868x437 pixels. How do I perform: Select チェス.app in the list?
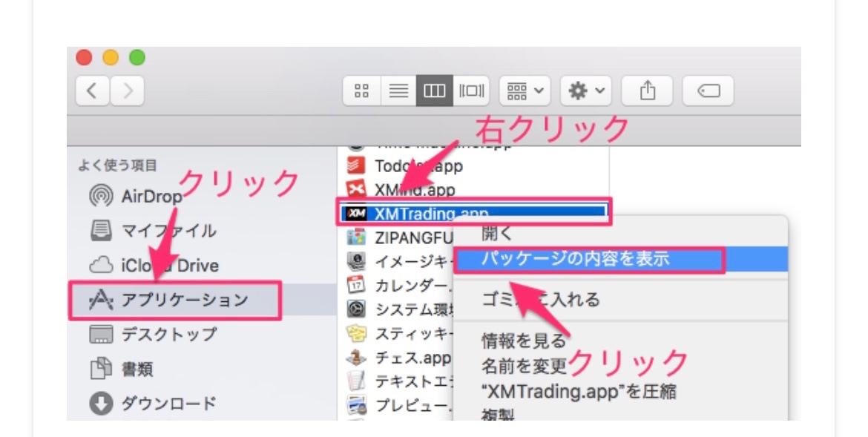click(x=413, y=358)
